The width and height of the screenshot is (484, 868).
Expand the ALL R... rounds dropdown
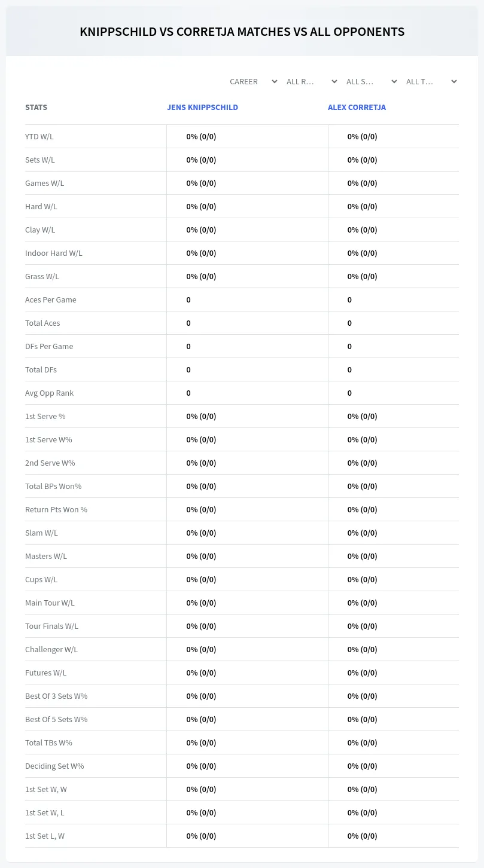point(312,81)
